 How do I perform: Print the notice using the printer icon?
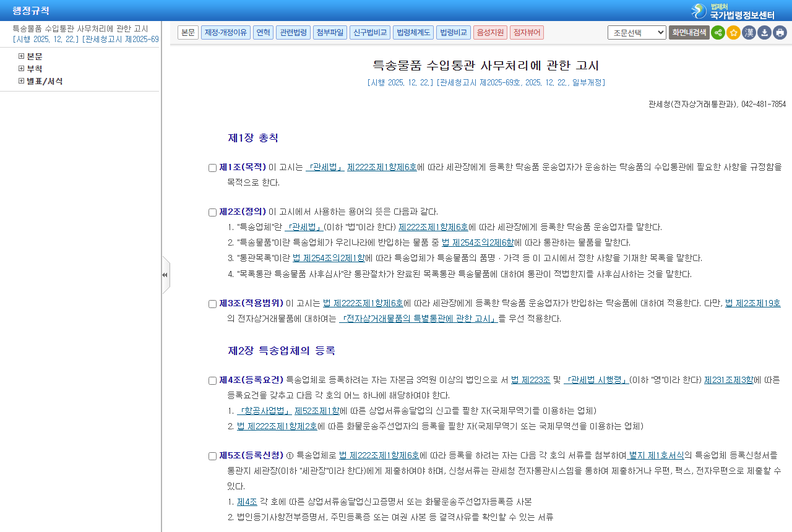click(780, 33)
